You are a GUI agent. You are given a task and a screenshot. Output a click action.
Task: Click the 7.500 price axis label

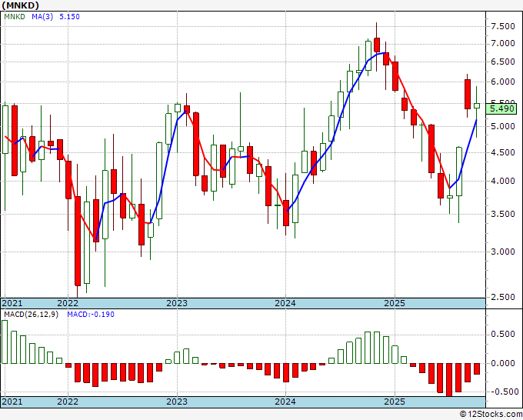503,26
